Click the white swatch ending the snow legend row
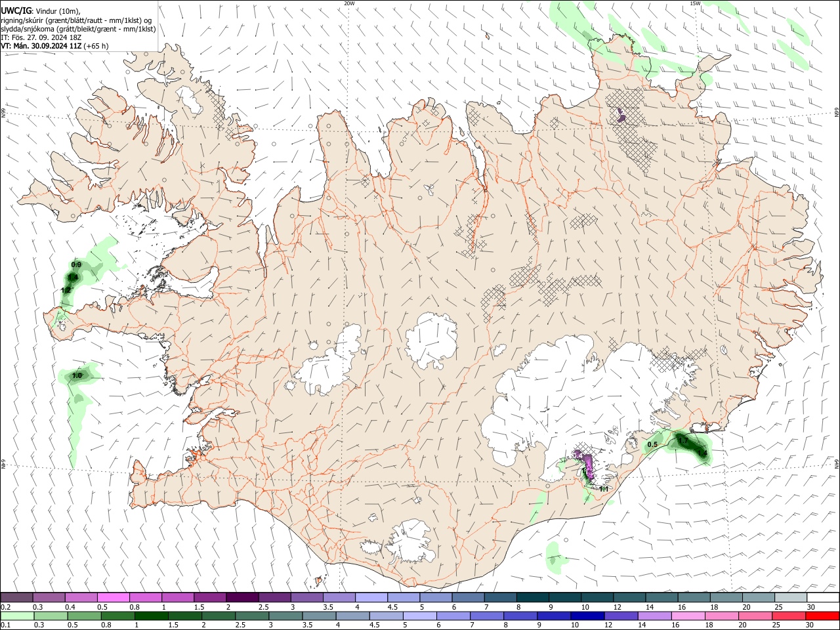Image resolution: width=840 pixels, height=630 pixels. pos(822,597)
